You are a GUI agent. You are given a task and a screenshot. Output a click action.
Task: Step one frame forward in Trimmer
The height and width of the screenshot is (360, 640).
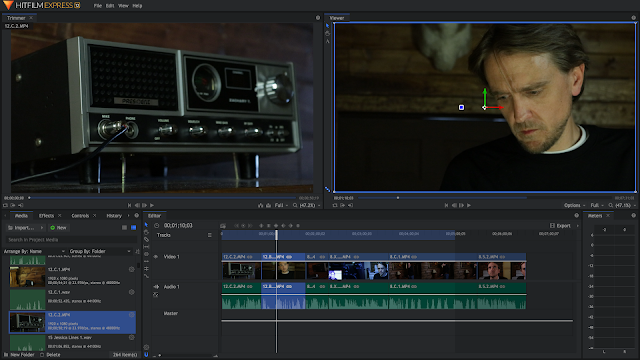click(144, 205)
